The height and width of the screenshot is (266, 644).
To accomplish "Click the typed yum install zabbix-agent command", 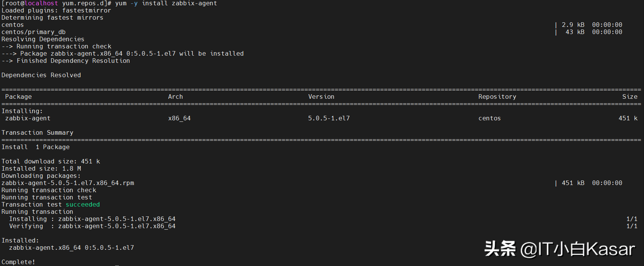I will (166, 3).
